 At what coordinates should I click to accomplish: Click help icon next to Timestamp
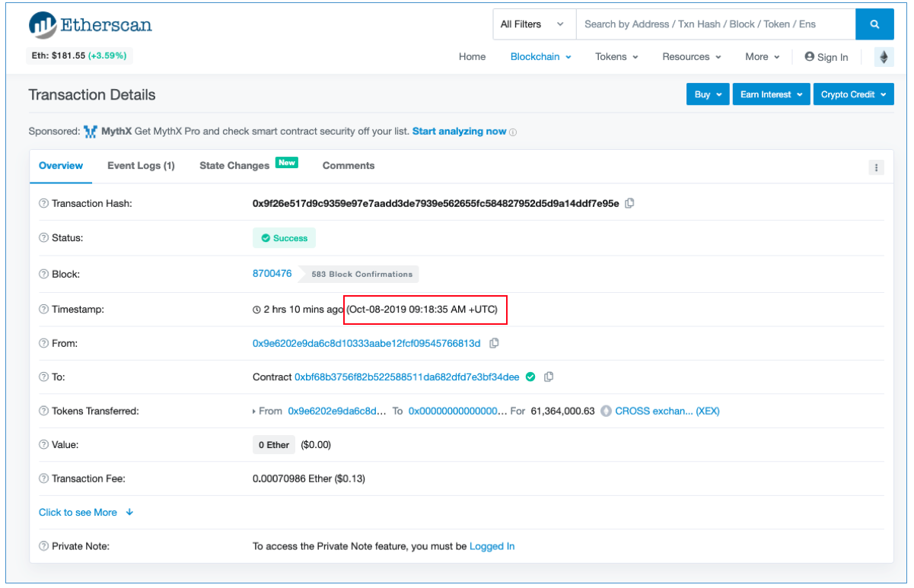click(43, 310)
